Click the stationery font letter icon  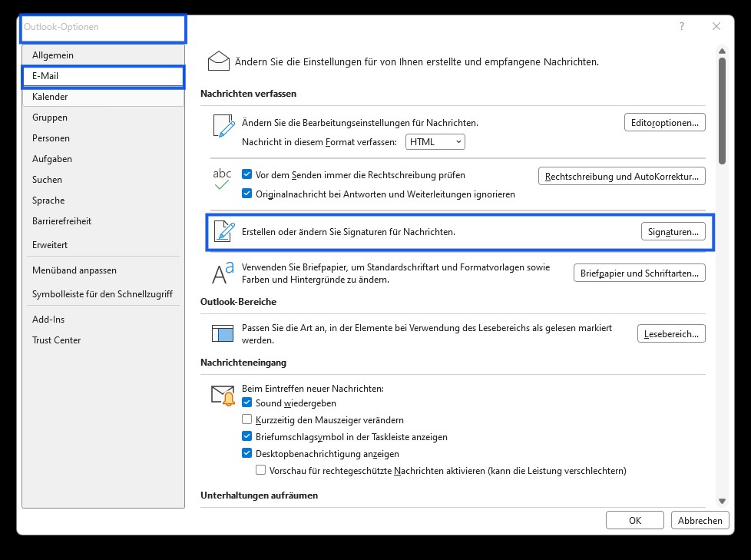tap(223, 273)
